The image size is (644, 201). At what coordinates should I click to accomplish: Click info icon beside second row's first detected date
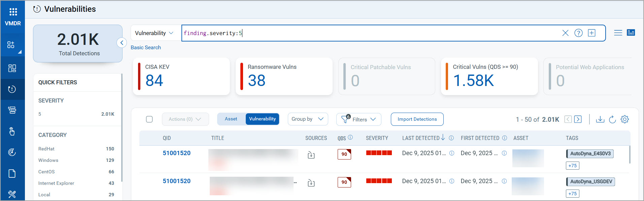coord(504,181)
